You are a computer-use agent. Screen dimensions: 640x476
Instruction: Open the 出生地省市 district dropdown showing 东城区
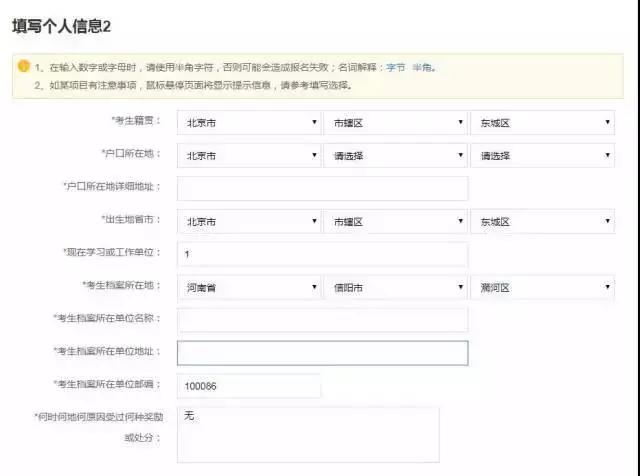click(x=542, y=221)
